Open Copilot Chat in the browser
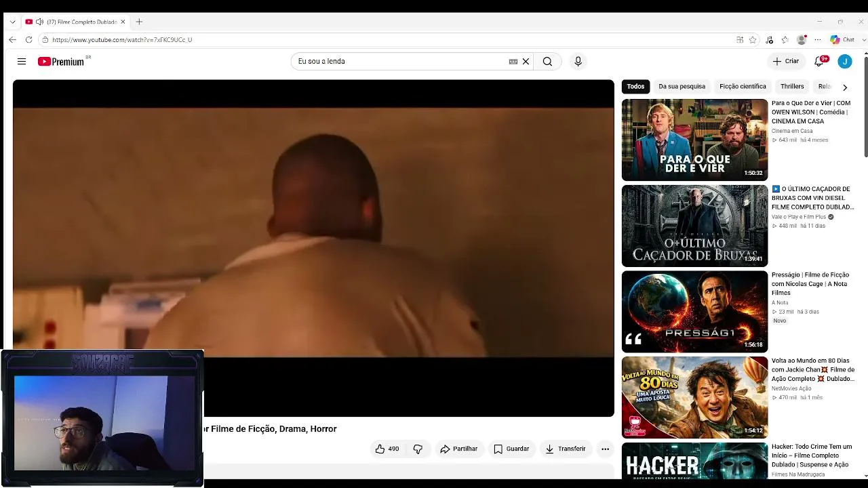Viewport: 868px width, 488px height. [842, 40]
